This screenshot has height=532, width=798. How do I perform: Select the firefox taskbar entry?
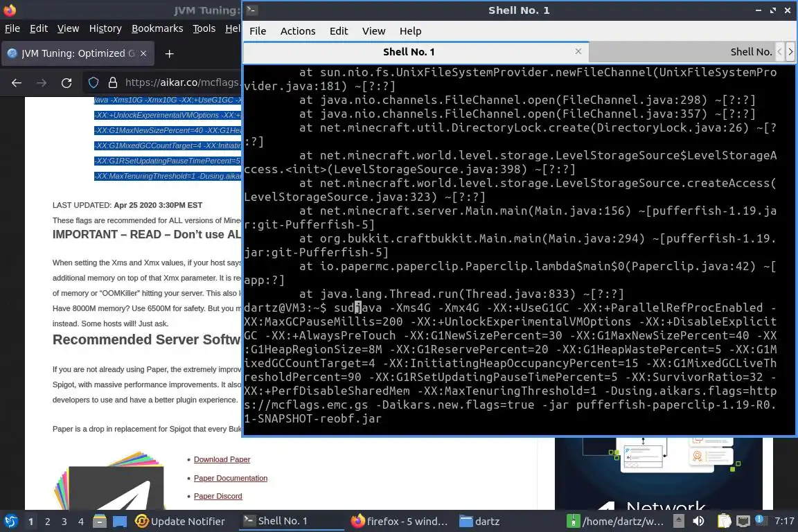400,522
